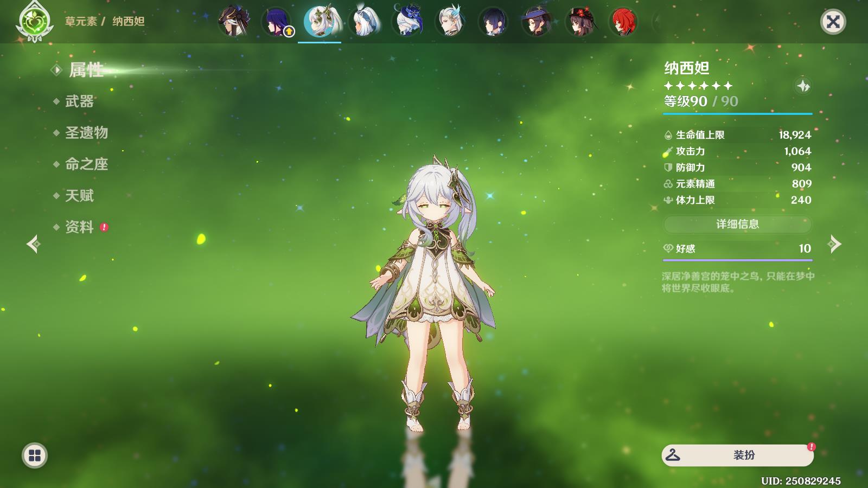The height and width of the screenshot is (488, 868).
Task: Go to next character with right arrow
Action: point(834,244)
